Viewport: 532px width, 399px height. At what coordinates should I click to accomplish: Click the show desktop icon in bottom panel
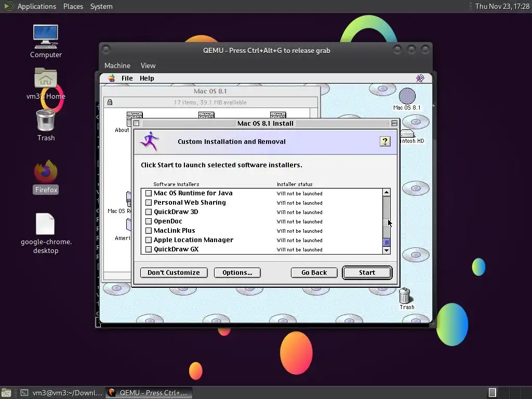click(6, 393)
